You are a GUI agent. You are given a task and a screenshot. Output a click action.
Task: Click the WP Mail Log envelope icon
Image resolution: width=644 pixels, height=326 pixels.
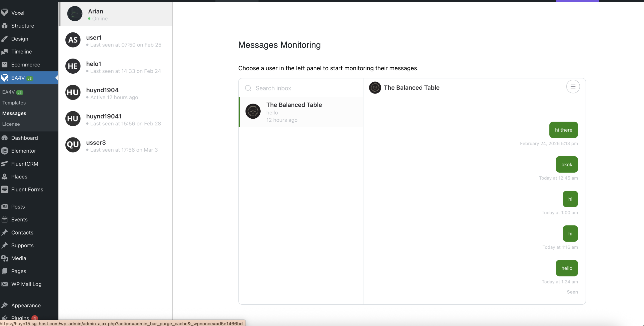(5, 284)
